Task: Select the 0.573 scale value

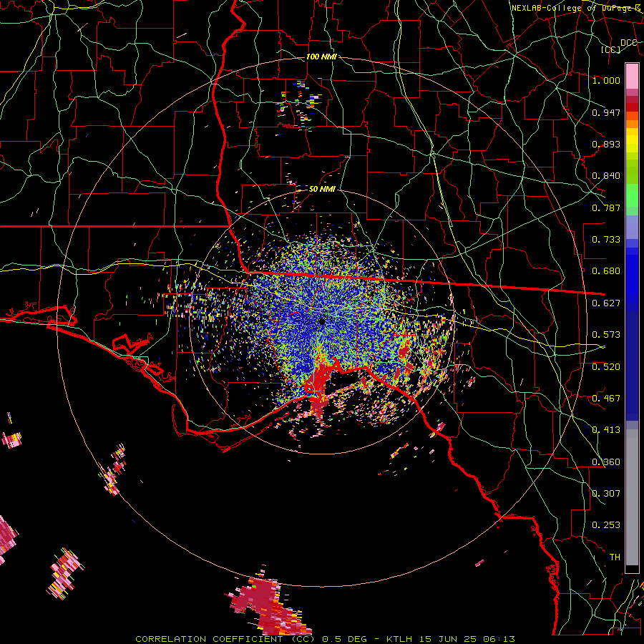Action: 606,334
